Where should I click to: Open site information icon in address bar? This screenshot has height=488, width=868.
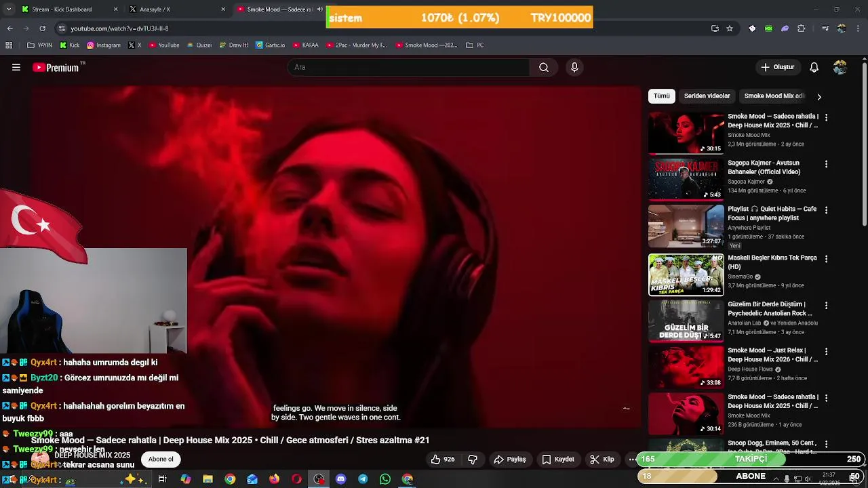tap(62, 28)
